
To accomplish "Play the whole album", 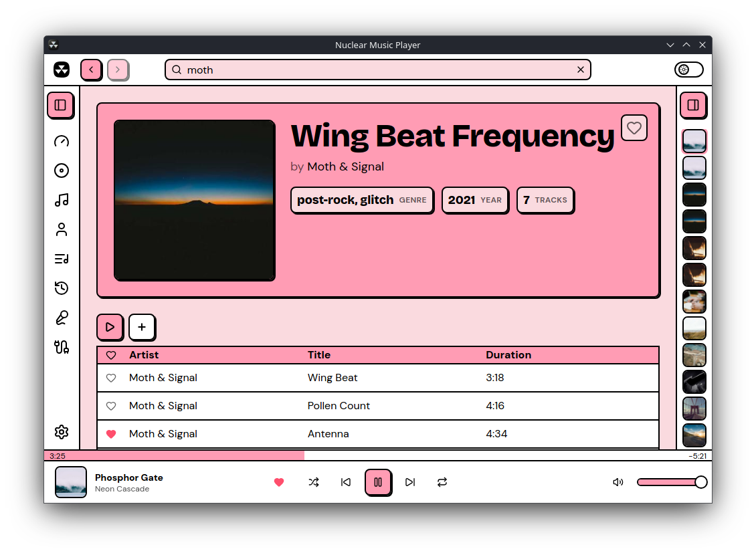I will click(x=110, y=327).
